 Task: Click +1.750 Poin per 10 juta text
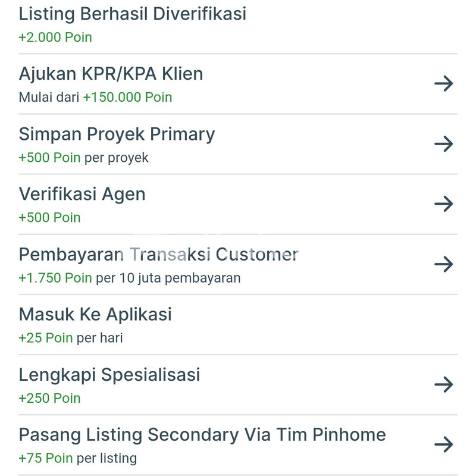tap(129, 278)
